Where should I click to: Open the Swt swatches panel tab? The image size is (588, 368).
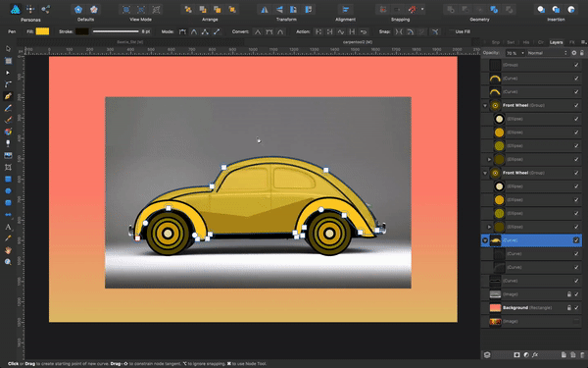511,43
